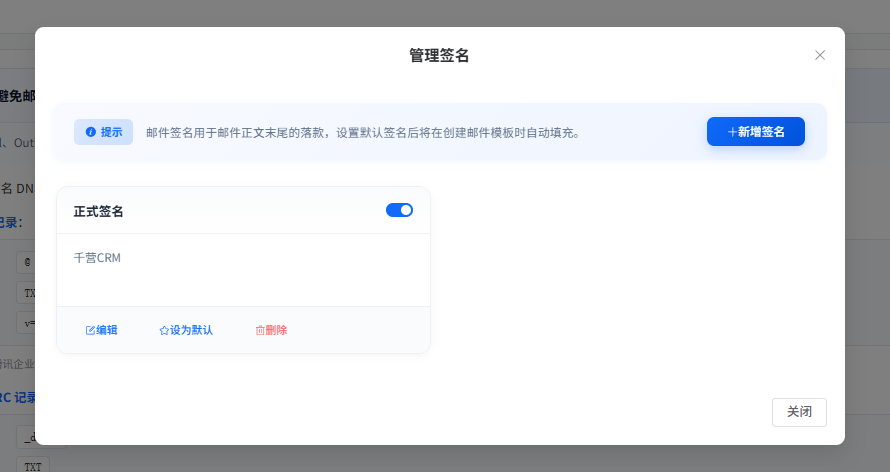Viewport: 890px width, 472px height.
Task: Click the 管理签名 dialog title
Action: point(439,55)
